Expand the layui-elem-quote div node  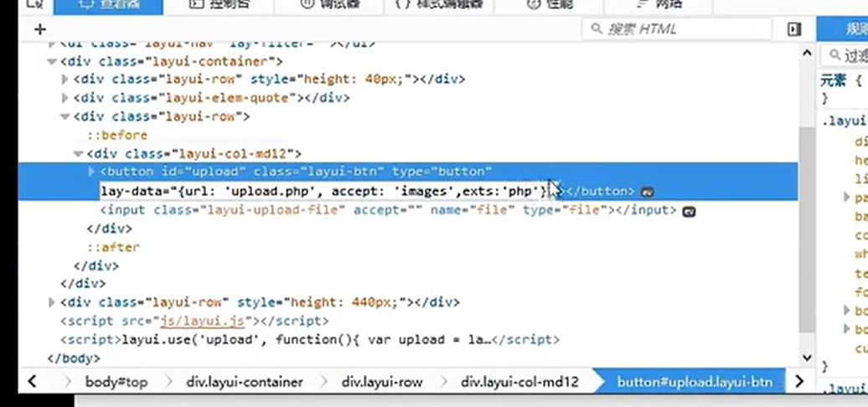(65, 98)
